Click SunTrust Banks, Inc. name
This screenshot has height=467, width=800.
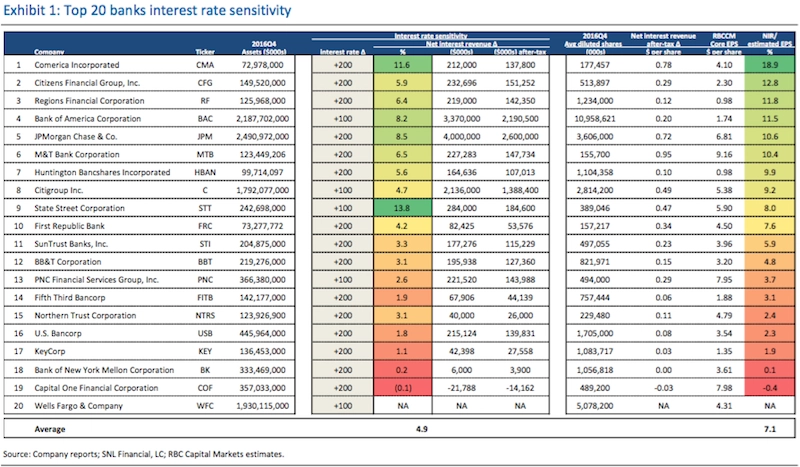tap(71, 243)
